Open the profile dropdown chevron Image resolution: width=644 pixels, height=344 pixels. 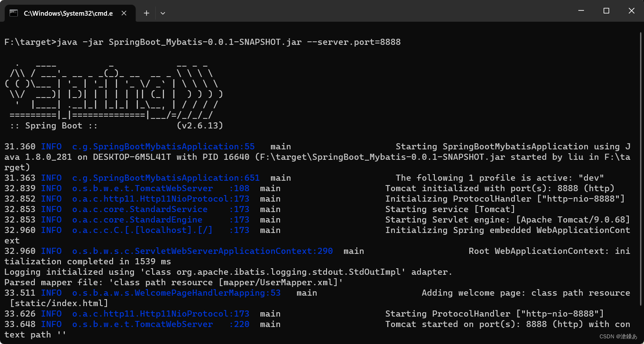tap(163, 13)
